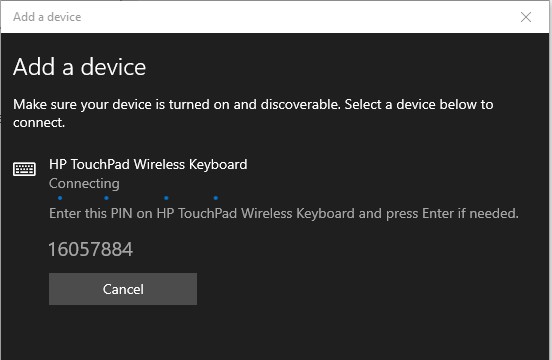Viewport: 552px width, 360px height.
Task: Click the word connect. under the description
Action: (x=39, y=123)
